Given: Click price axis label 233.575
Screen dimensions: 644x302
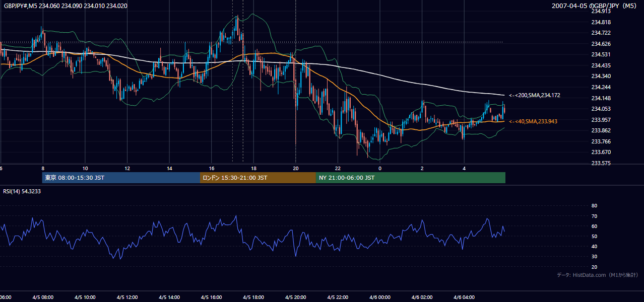Looking at the screenshot, I should 601,163.
